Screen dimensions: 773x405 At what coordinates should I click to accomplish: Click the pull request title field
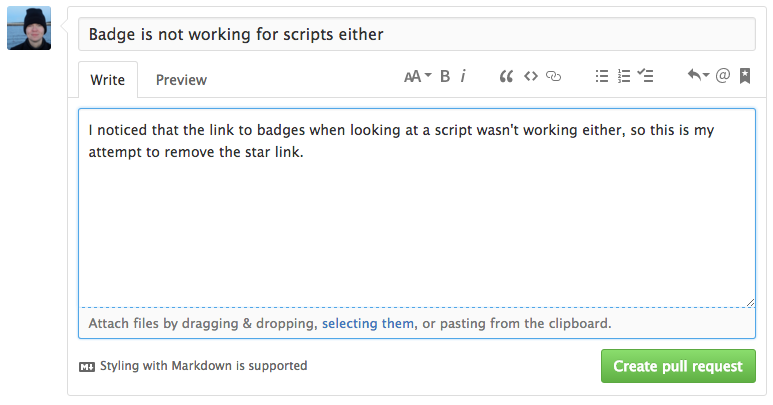click(x=417, y=34)
